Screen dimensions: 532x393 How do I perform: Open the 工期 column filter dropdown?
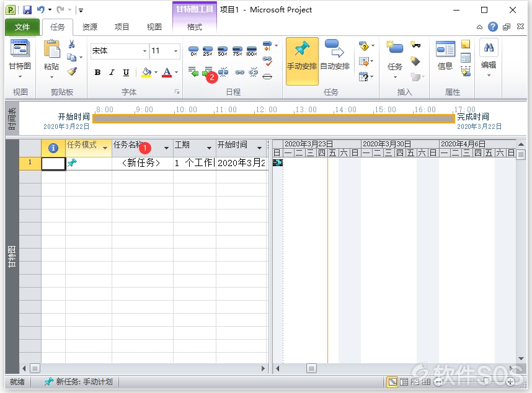[x=210, y=148]
